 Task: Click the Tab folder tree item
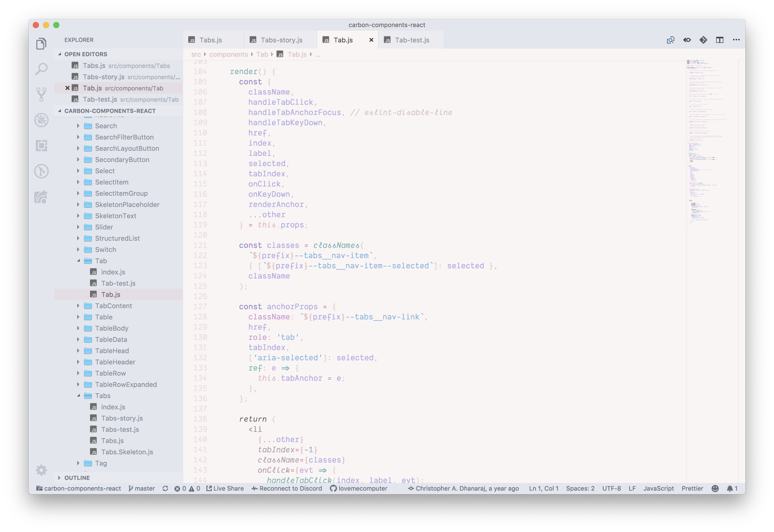[100, 260]
